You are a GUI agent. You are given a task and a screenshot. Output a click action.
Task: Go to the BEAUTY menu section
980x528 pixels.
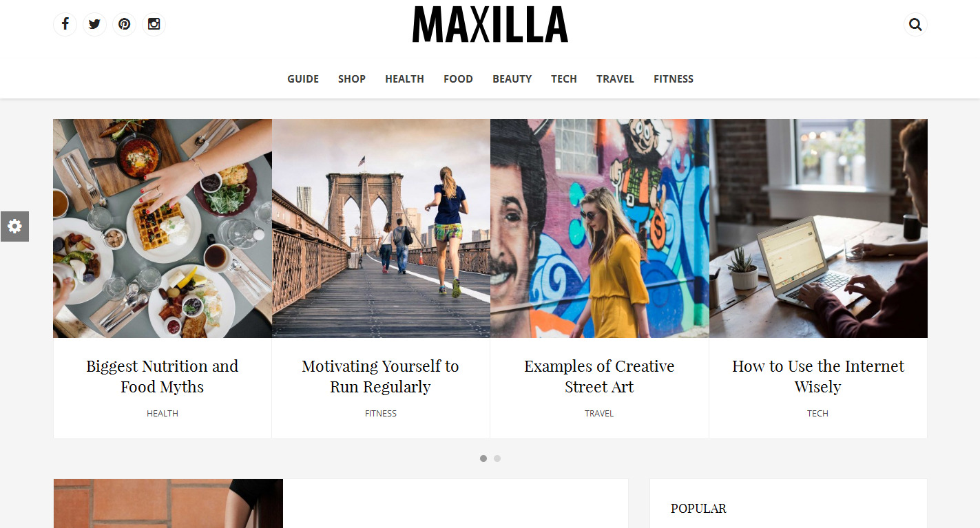[512, 79]
